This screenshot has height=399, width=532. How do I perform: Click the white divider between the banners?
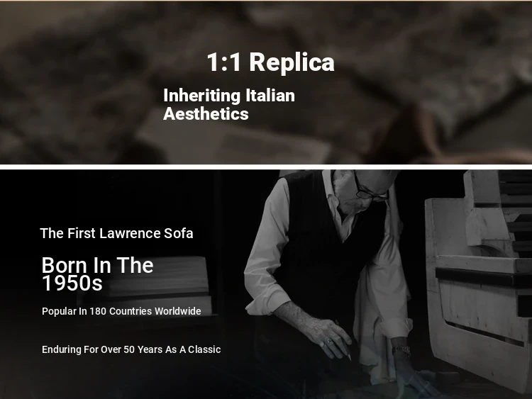[266, 167]
